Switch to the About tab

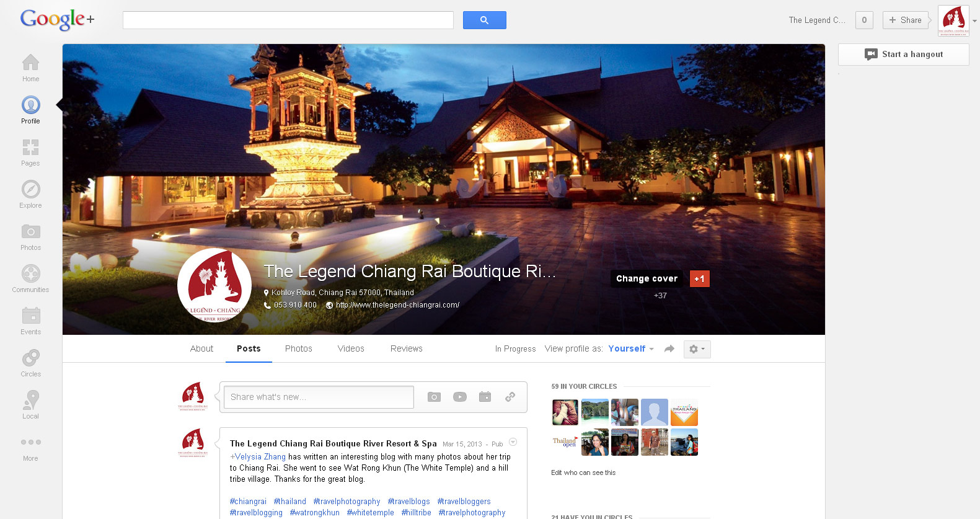click(201, 348)
